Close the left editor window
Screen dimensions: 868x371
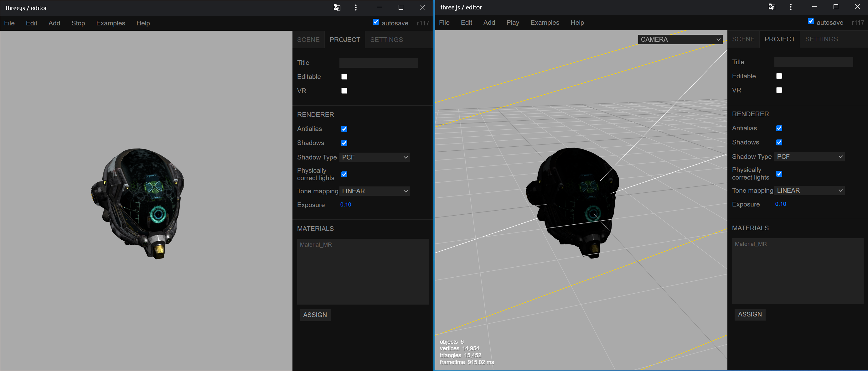(x=422, y=8)
